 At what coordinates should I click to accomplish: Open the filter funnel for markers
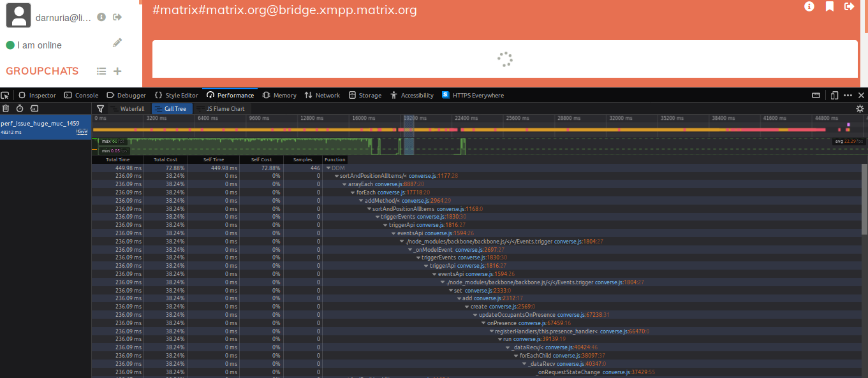100,108
